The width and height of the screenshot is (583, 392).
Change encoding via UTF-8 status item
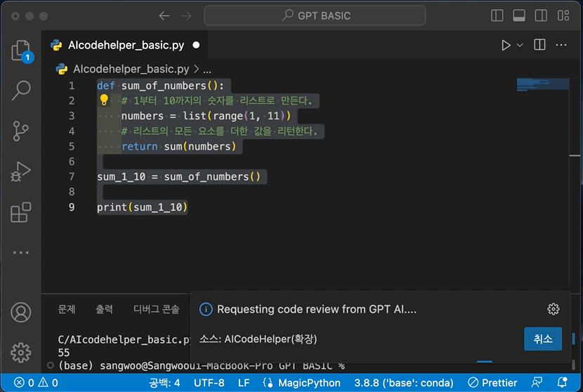(x=209, y=383)
